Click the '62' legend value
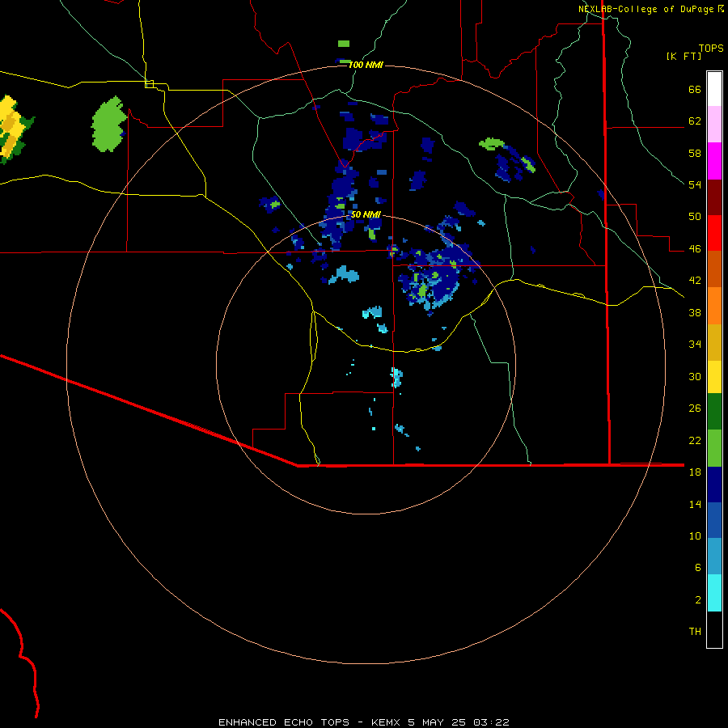This screenshot has width=728, height=728. [695, 121]
